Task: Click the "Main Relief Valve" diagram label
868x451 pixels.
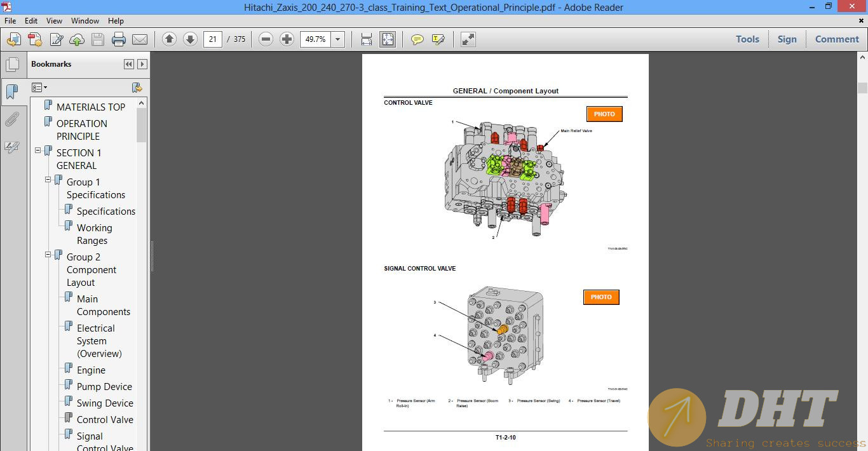Action: click(x=576, y=131)
